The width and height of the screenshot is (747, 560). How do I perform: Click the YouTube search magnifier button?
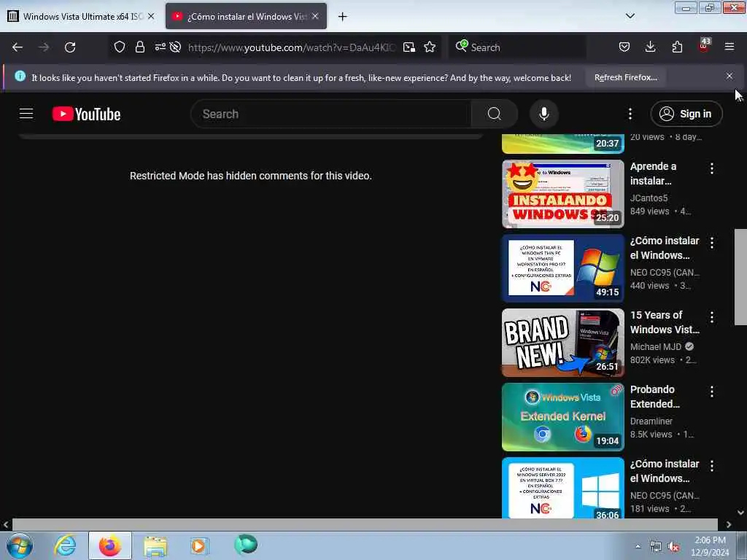click(495, 114)
